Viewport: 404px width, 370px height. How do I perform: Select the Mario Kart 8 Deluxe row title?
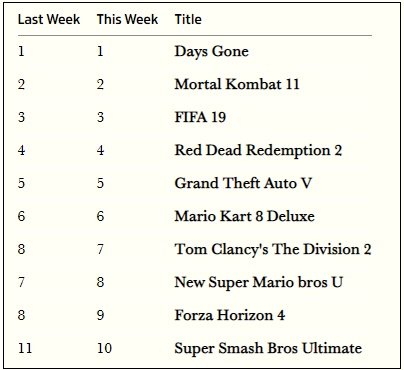click(x=244, y=216)
